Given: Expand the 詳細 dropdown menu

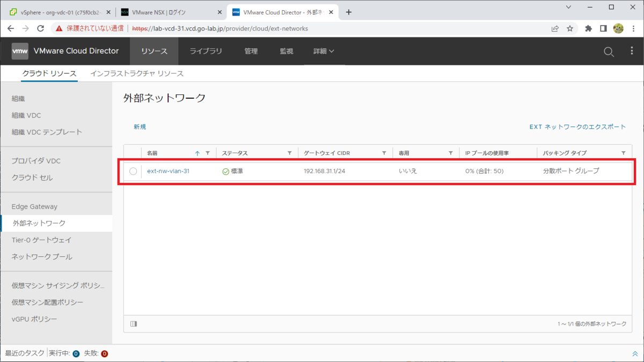Looking at the screenshot, I should click(x=324, y=51).
